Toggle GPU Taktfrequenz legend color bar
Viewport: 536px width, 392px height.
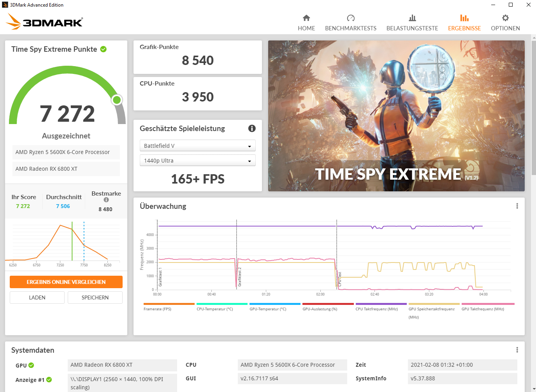488,304
